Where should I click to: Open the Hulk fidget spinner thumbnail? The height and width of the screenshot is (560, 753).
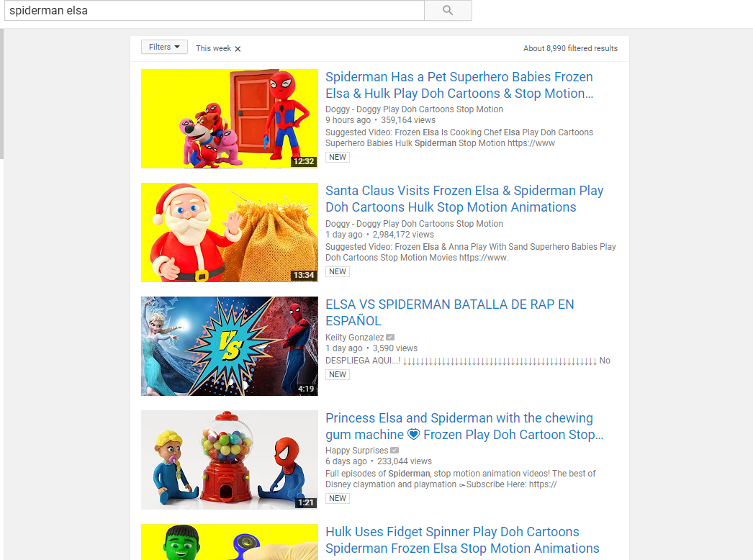click(x=230, y=542)
